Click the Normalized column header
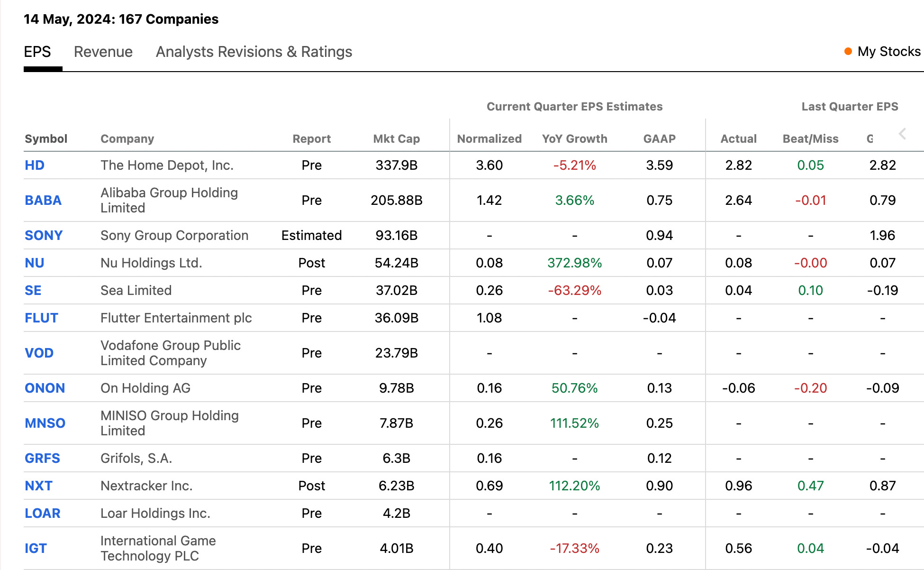The width and height of the screenshot is (924, 570). (x=489, y=139)
